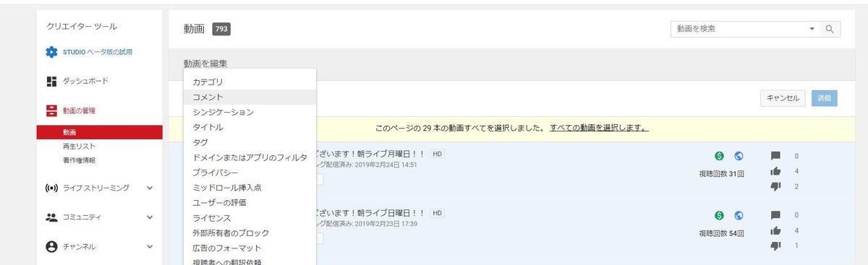Select コメント from edit menu
Screen dimensions: 868x265
click(250, 97)
